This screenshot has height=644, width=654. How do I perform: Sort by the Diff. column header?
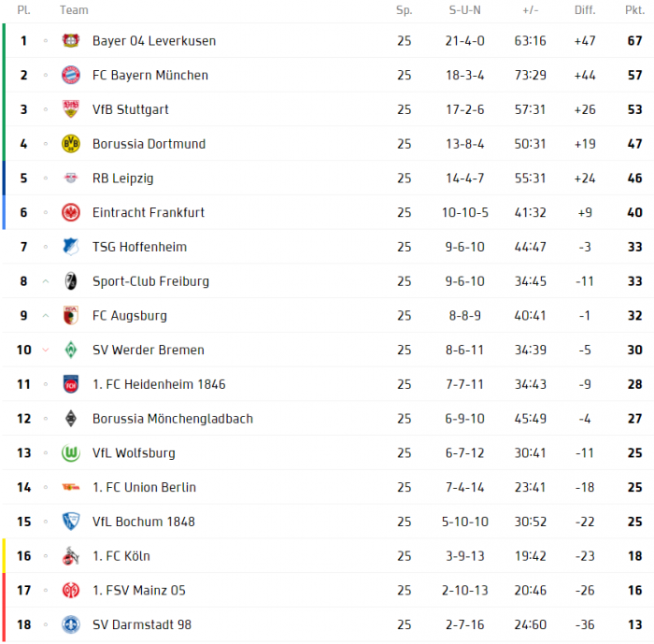[585, 10]
